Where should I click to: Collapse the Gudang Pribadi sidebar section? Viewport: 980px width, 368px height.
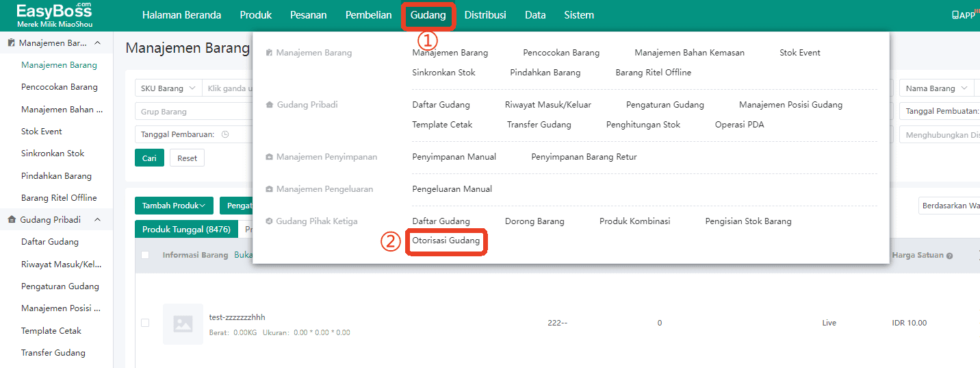[x=97, y=220]
